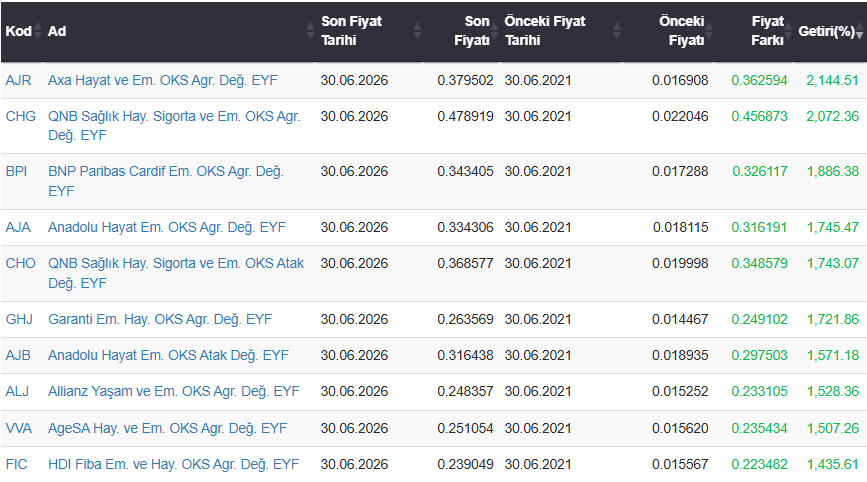867x482 pixels.
Task: Select price difference 0.362594
Action: click(759, 80)
